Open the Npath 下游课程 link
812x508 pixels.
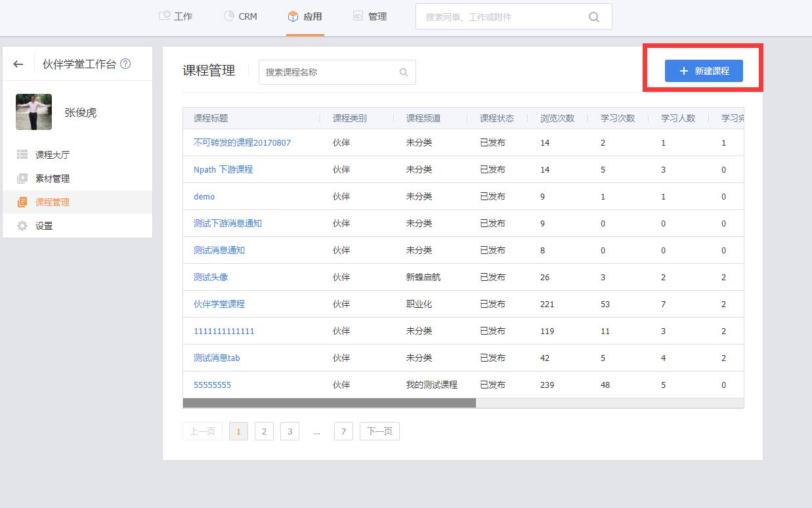pos(223,169)
